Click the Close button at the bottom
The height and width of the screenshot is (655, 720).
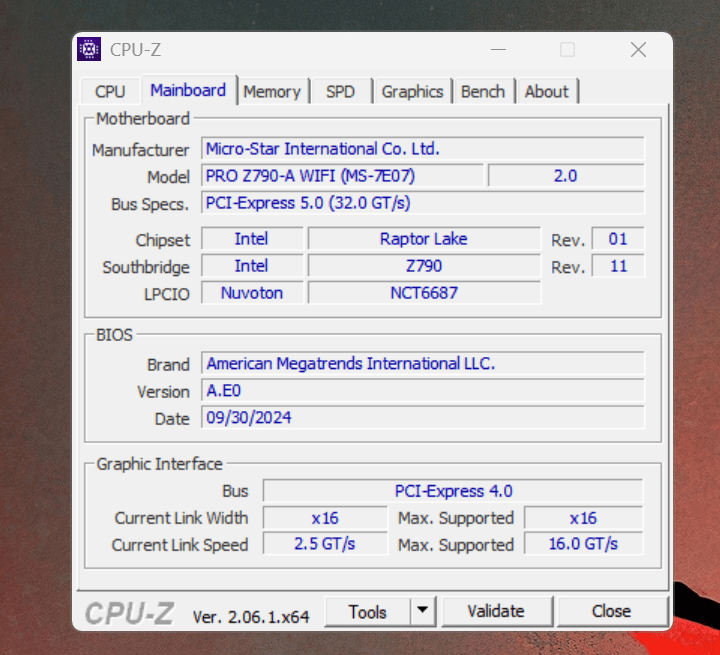612,611
